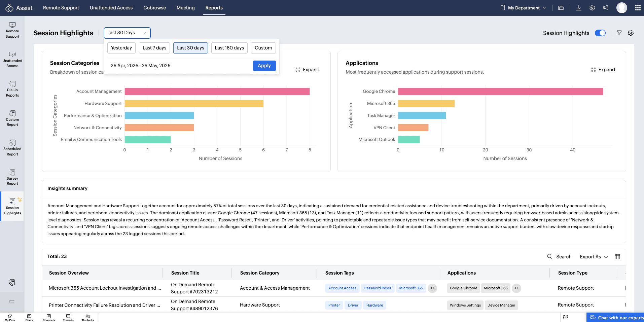Open the apps grid launcher icon
Image resolution: width=644 pixels, height=322 pixels.
(638, 8)
